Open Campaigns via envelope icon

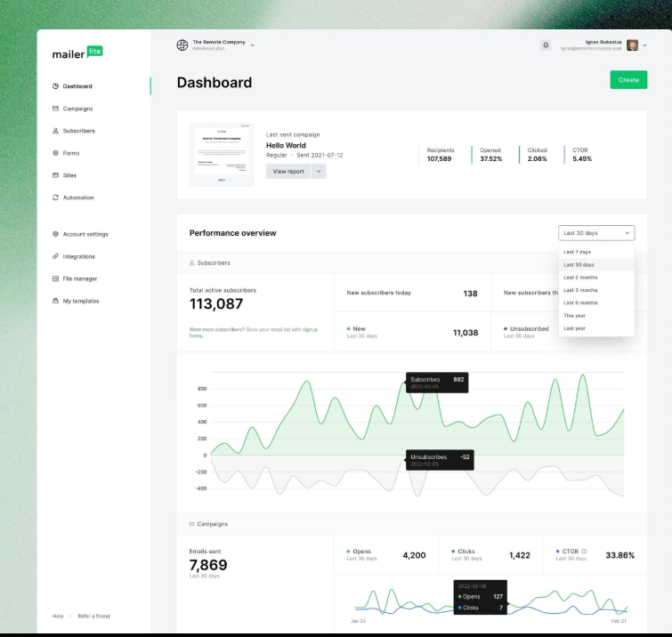(x=55, y=109)
